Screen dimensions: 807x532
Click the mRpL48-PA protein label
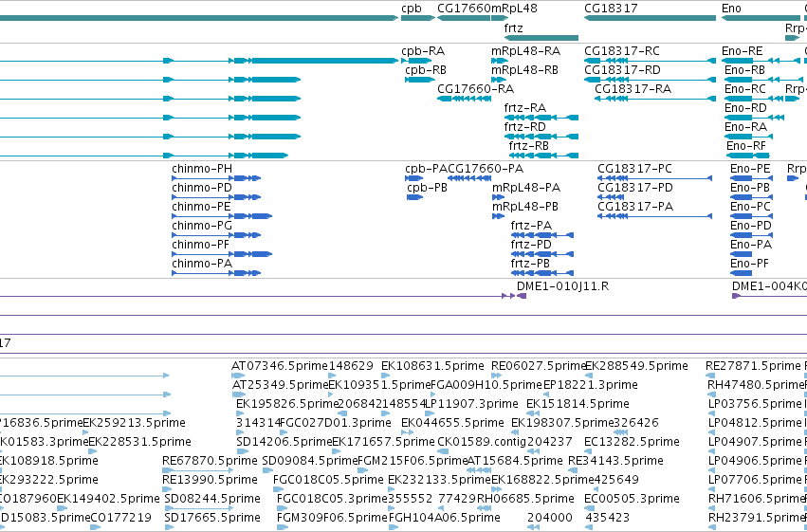click(x=526, y=188)
